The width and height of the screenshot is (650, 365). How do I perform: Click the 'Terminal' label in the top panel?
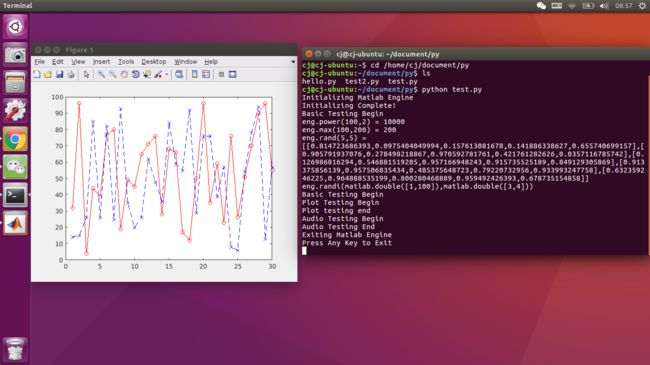coord(17,6)
